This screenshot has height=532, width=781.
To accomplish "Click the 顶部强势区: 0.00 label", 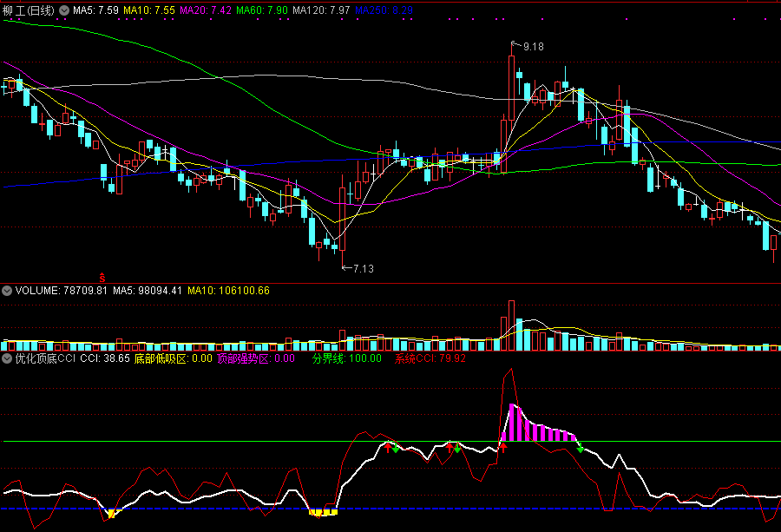I will pos(256,358).
